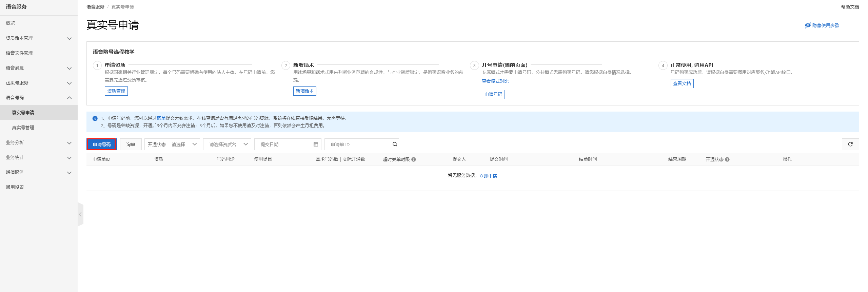868x292 pixels.
Task: Hide usage steps via 隐藏使用步骤
Action: pyautogui.click(x=822, y=25)
